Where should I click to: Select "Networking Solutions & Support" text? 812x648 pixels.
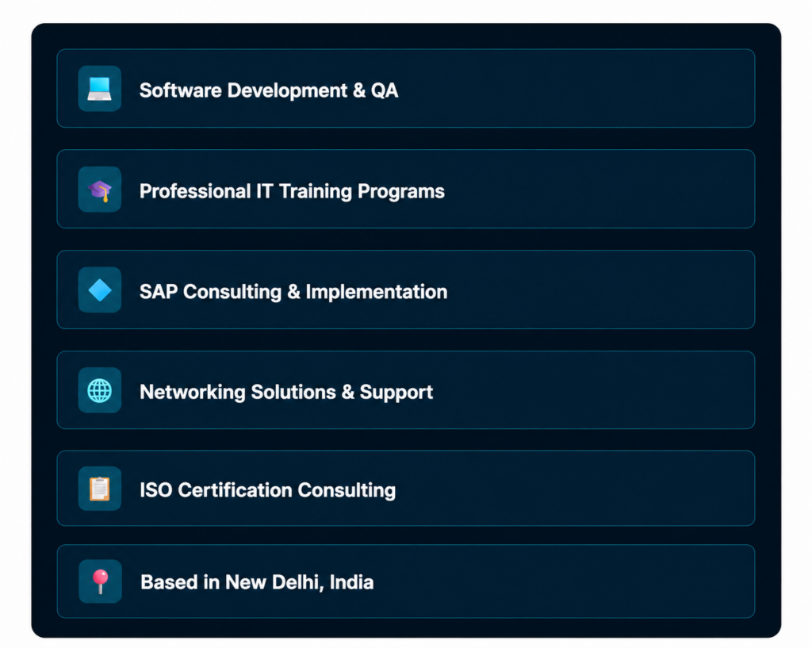pyautogui.click(x=286, y=392)
